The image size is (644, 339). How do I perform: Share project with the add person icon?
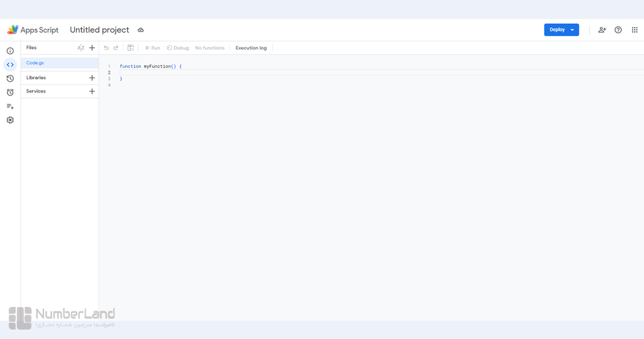pos(602,30)
